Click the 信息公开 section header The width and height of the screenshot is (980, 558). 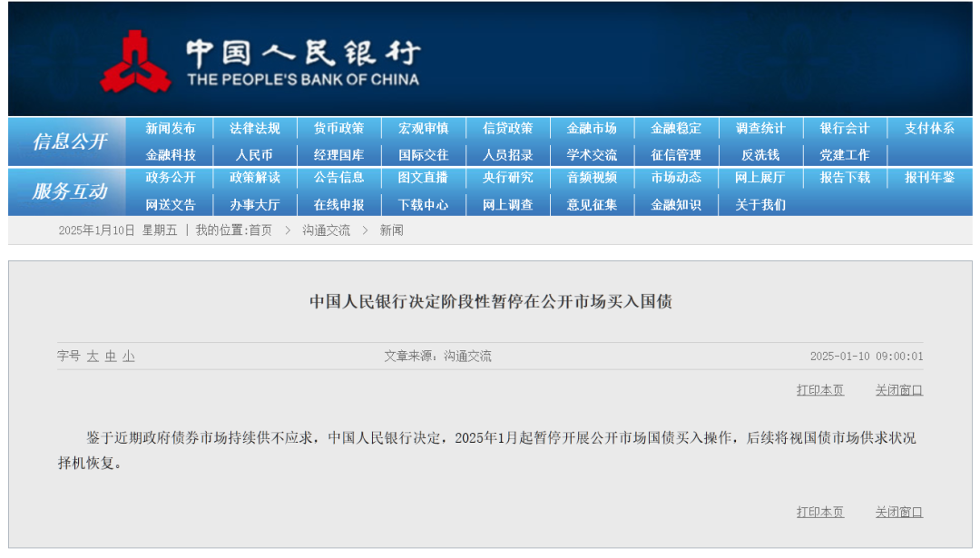point(69,142)
